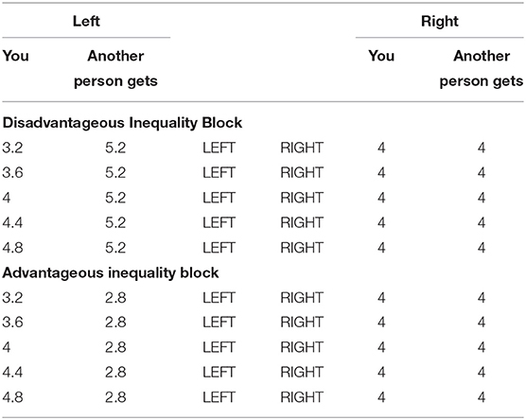
Task: Select RIGHT in the 3.6 / 2.8 row
Action: pyautogui.click(x=302, y=323)
